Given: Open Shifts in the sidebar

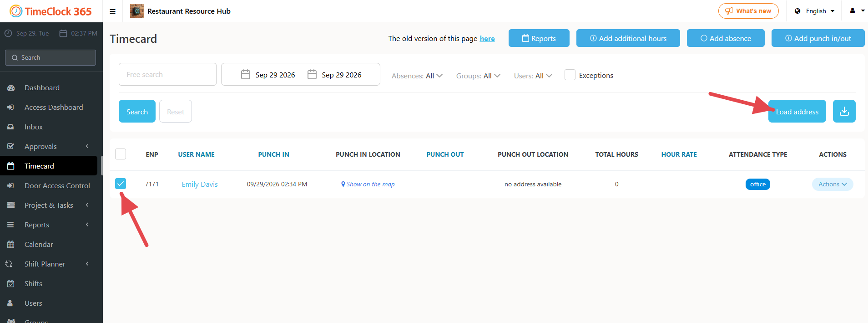Looking at the screenshot, I should coord(33,283).
